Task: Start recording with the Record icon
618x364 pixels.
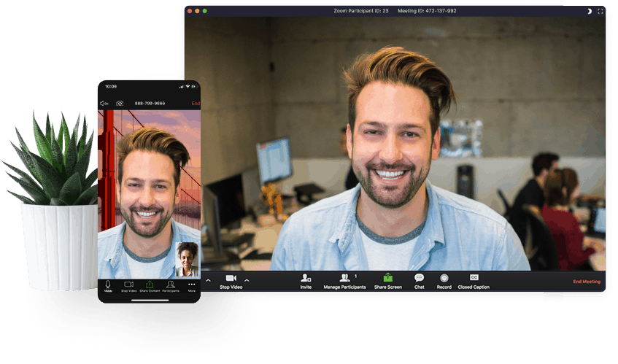Action: (444, 281)
